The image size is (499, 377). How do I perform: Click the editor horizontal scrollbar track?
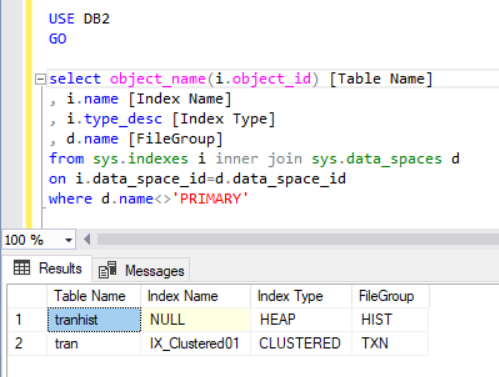(298, 239)
